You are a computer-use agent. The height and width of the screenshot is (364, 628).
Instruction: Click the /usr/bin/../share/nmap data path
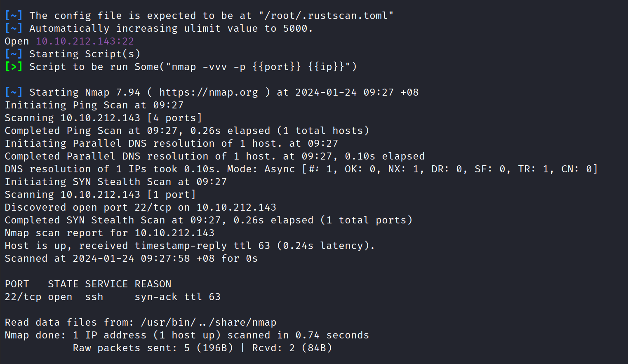coord(209,322)
